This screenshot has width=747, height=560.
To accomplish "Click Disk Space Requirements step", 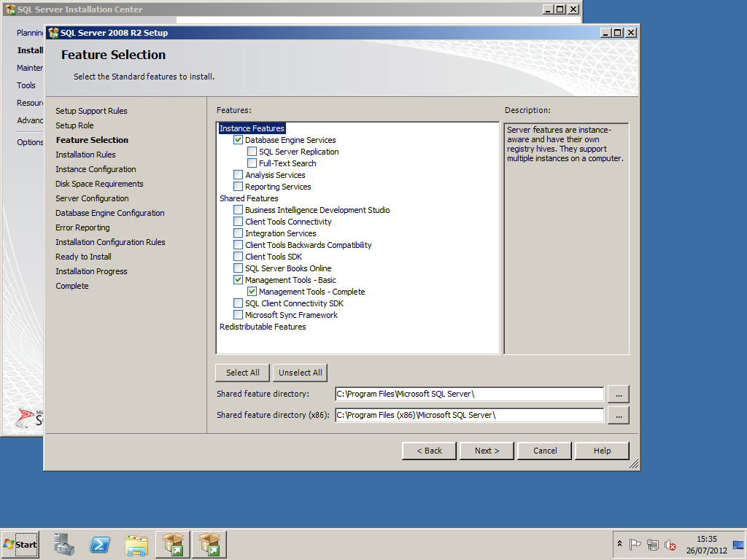I will click(x=99, y=184).
